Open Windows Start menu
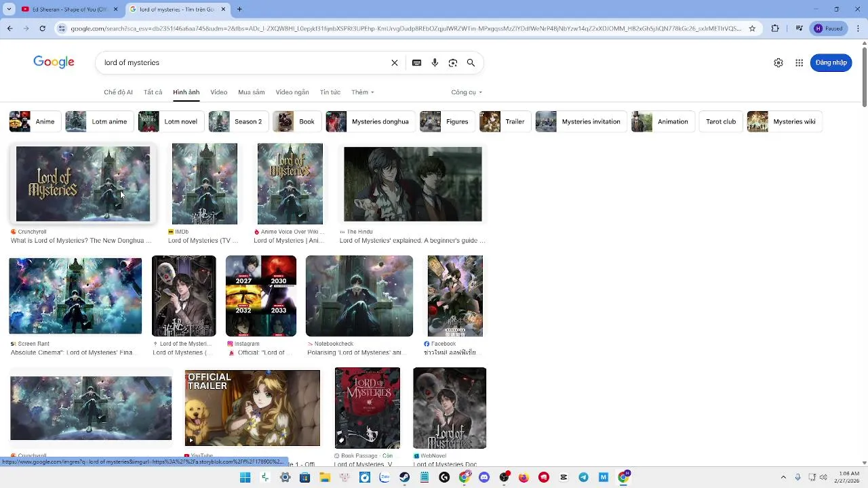868x488 pixels. (245, 477)
